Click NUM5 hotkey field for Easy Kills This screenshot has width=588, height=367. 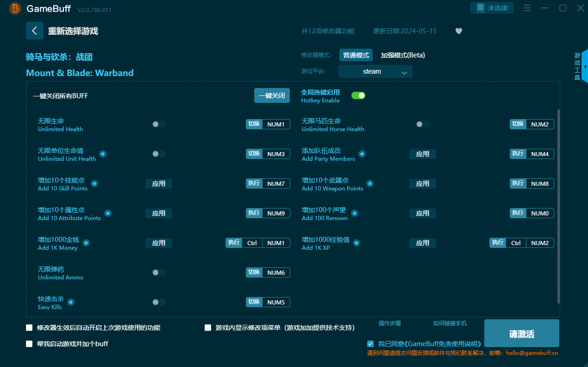pyautogui.click(x=276, y=302)
